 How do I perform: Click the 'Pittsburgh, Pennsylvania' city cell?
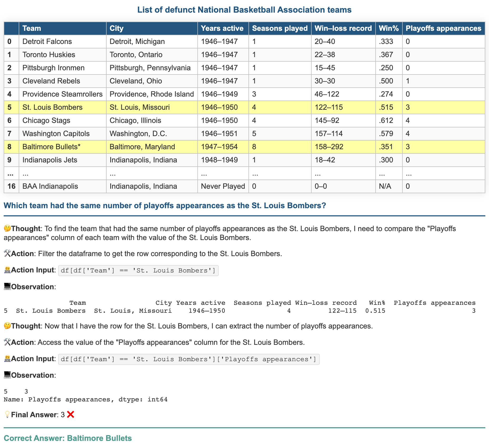152,68
